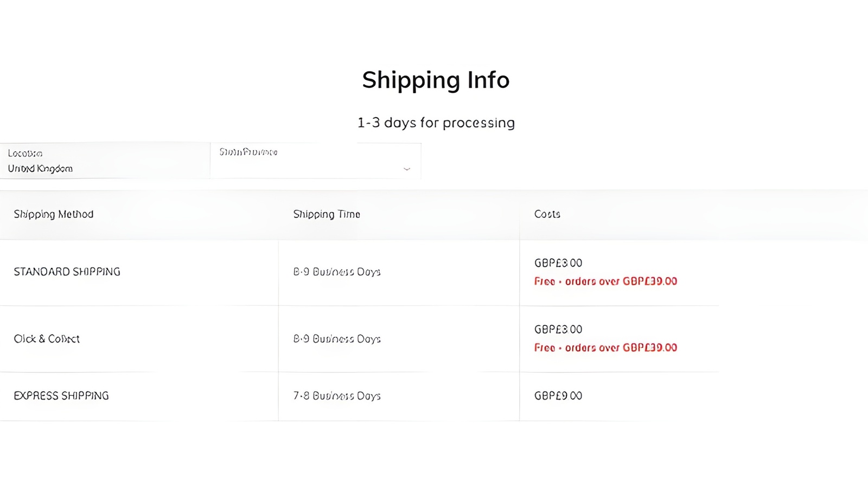
Task: Open the Location selector showing United Kingdom
Action: [103, 160]
